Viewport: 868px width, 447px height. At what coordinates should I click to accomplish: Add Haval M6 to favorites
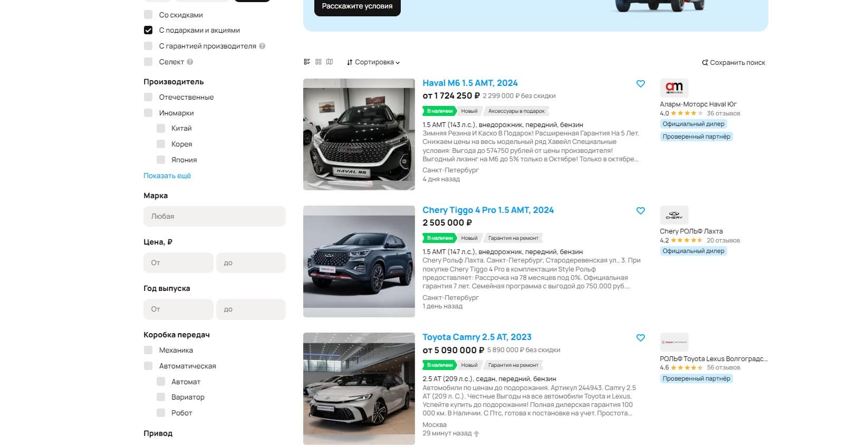(641, 84)
